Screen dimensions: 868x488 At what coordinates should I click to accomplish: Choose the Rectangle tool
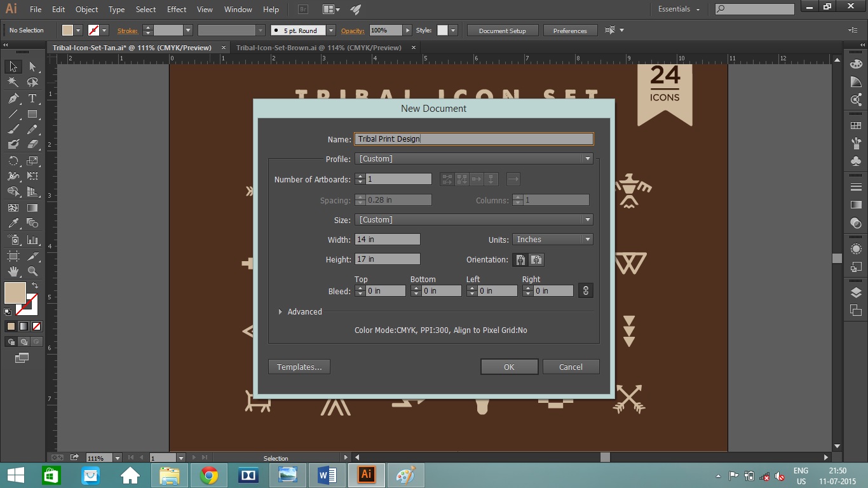pyautogui.click(x=32, y=114)
